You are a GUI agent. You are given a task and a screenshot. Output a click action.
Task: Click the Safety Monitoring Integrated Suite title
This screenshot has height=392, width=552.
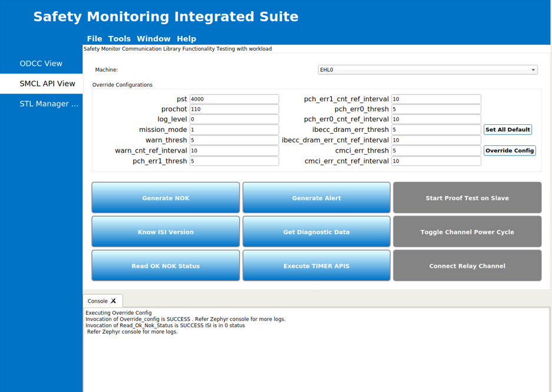point(166,16)
